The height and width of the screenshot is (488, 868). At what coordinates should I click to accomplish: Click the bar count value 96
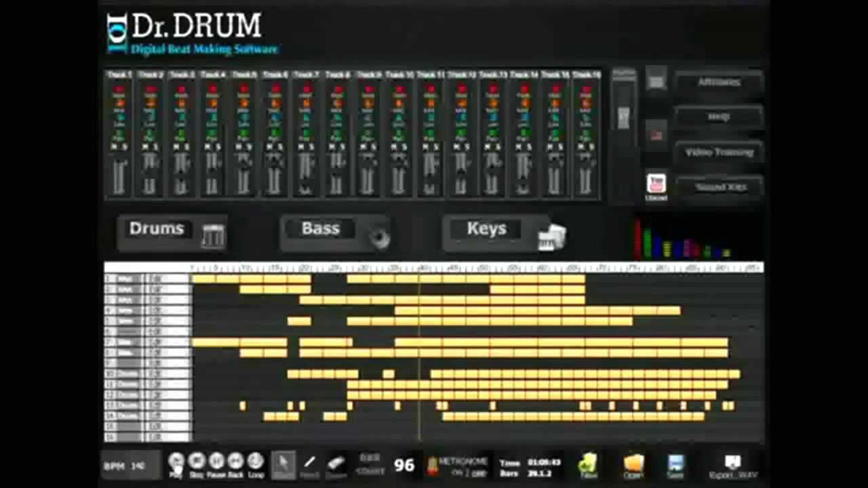point(404,465)
